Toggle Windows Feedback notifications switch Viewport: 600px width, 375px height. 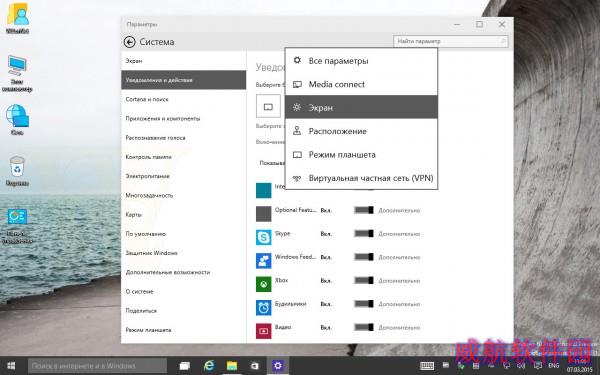point(364,257)
